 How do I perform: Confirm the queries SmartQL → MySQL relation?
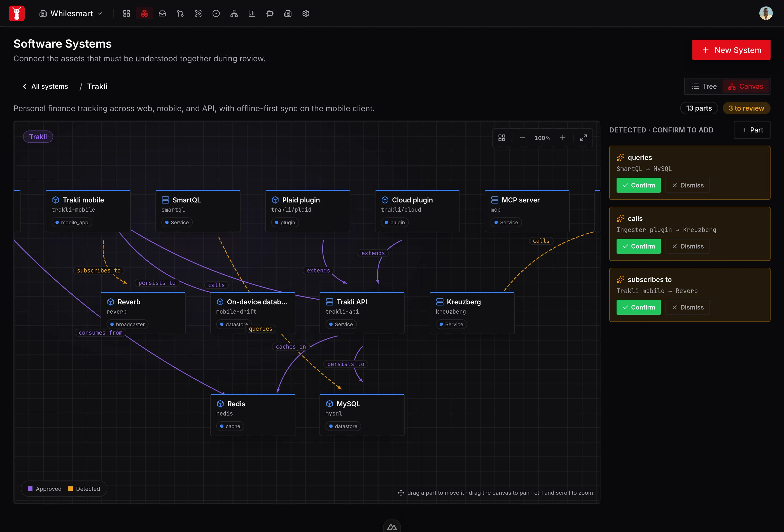(x=639, y=185)
